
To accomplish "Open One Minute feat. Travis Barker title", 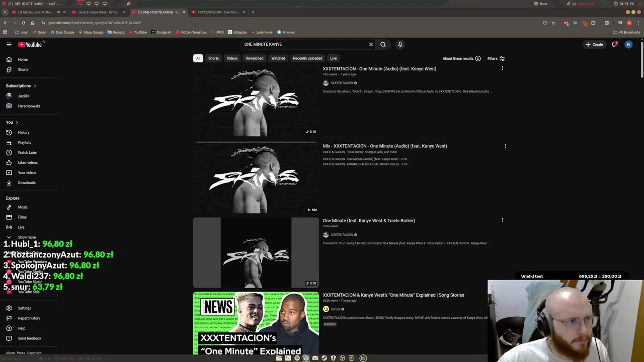I will (x=369, y=220).
